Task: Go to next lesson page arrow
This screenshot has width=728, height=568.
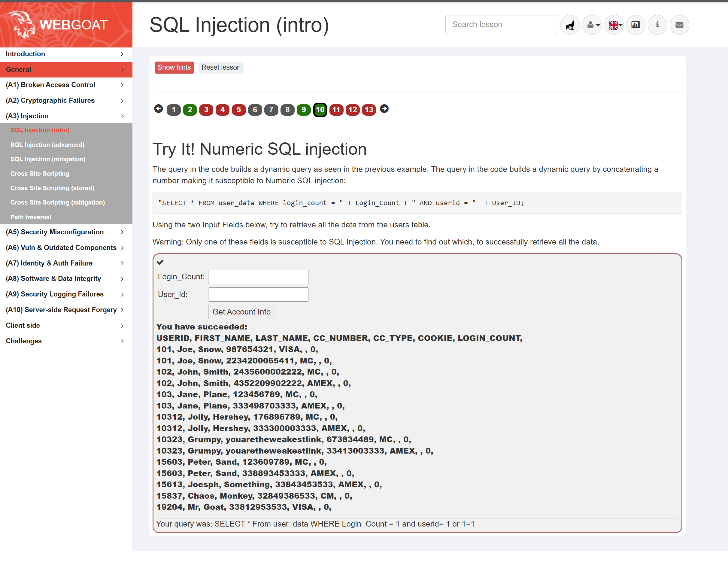Action: (x=384, y=109)
